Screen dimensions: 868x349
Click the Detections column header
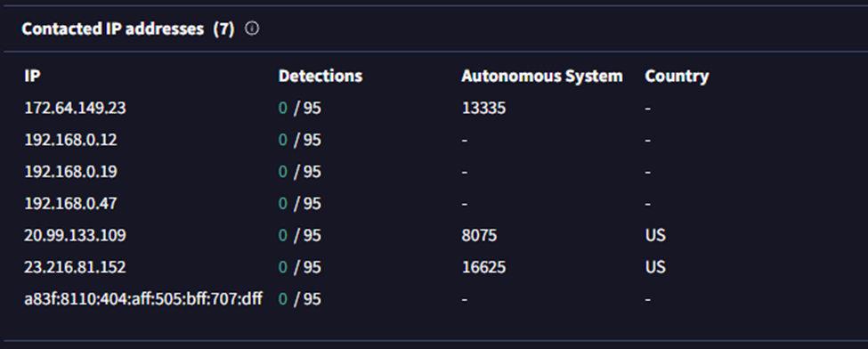tap(320, 76)
